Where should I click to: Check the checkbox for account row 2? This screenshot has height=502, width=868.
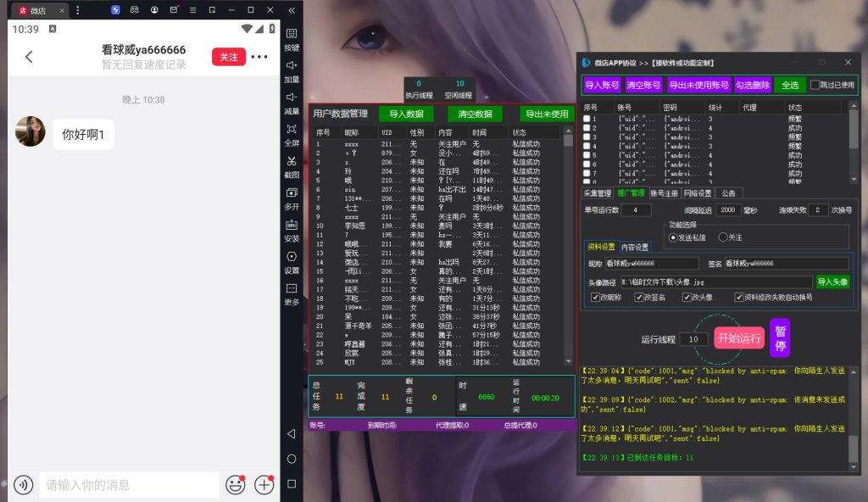587,128
